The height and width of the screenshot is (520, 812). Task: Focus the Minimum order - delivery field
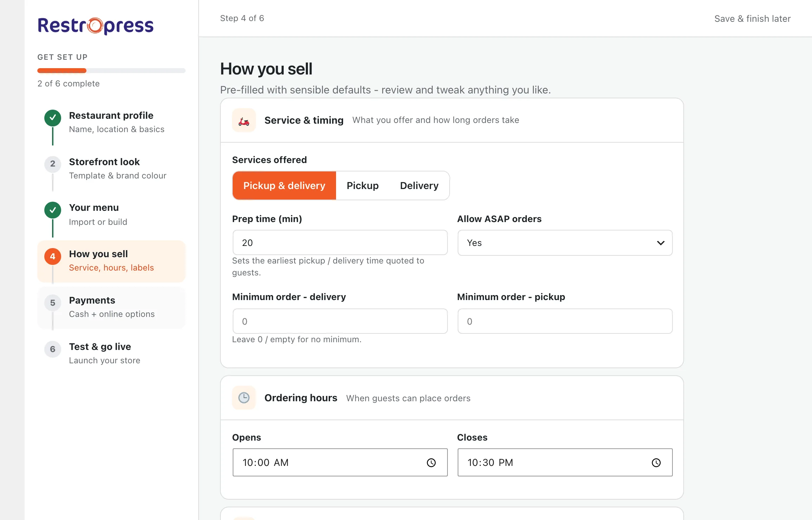tap(340, 321)
